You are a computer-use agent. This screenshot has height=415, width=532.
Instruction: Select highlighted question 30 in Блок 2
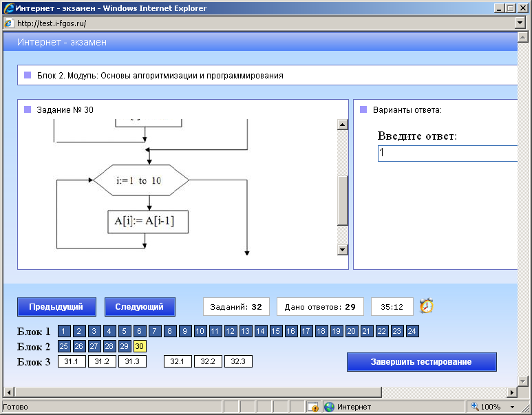click(x=139, y=346)
